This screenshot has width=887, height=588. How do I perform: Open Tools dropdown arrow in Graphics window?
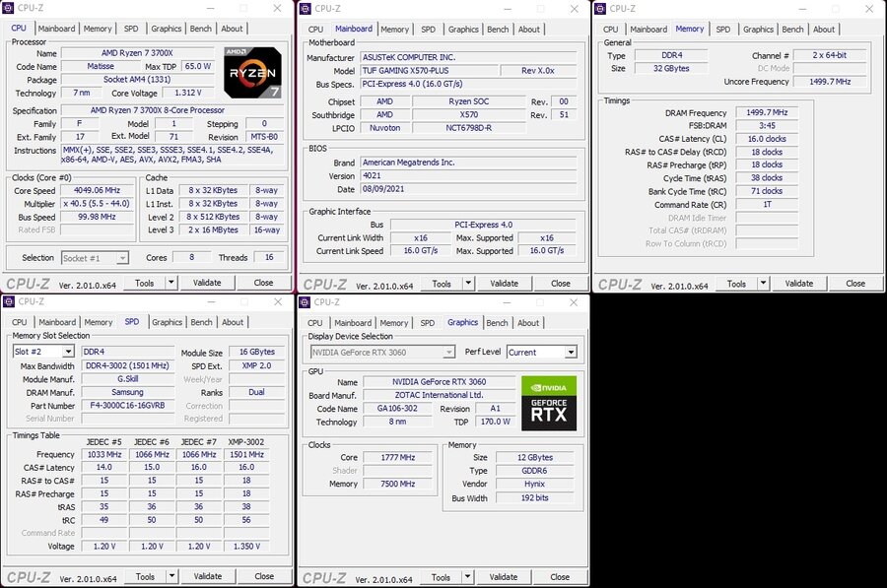(x=468, y=576)
